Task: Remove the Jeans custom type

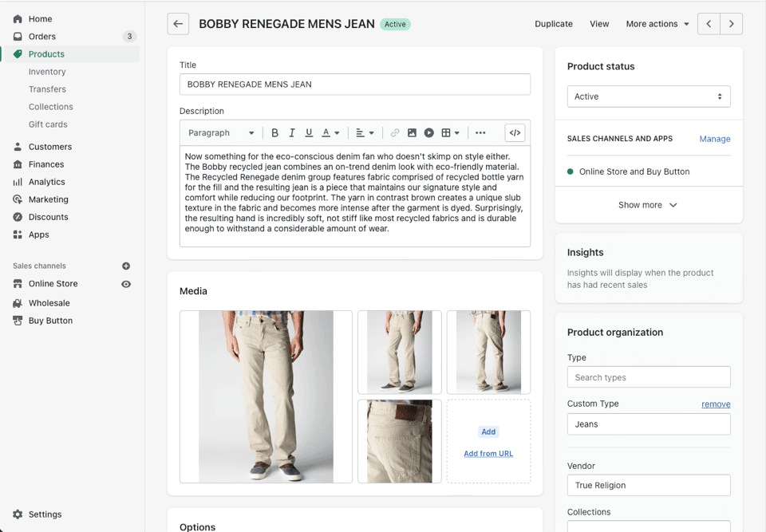Action: (715, 404)
